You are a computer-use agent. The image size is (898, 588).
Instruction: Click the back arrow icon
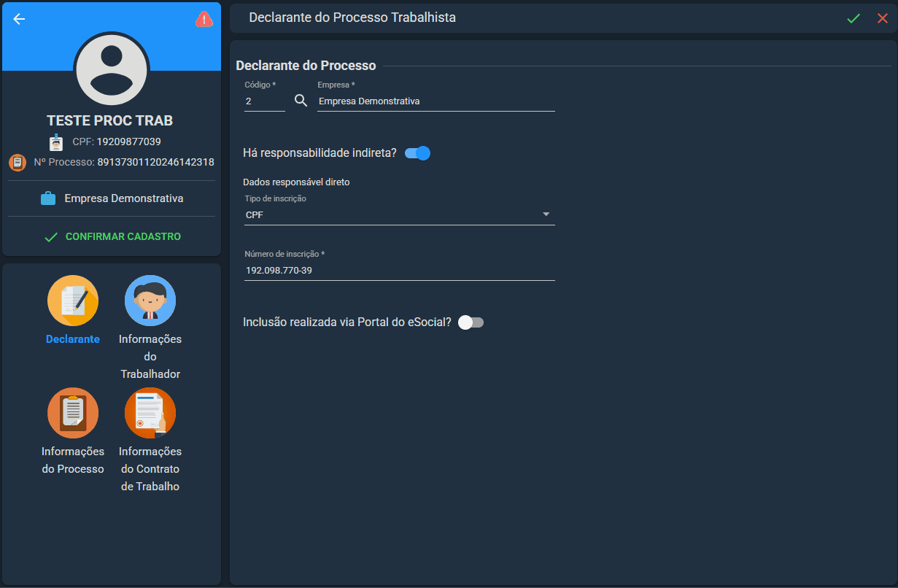pyautogui.click(x=19, y=19)
